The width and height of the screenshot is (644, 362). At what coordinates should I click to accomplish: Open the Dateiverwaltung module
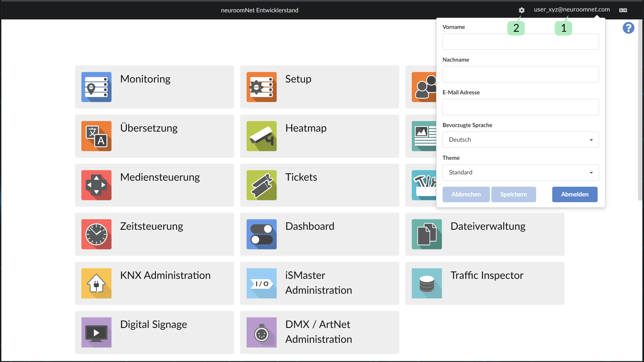(x=485, y=234)
